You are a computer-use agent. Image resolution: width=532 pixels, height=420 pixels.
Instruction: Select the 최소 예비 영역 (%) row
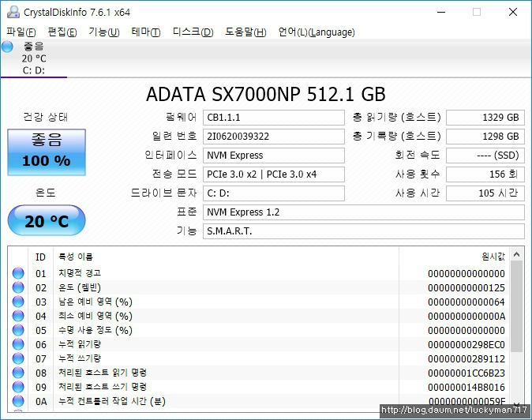pyautogui.click(x=259, y=316)
